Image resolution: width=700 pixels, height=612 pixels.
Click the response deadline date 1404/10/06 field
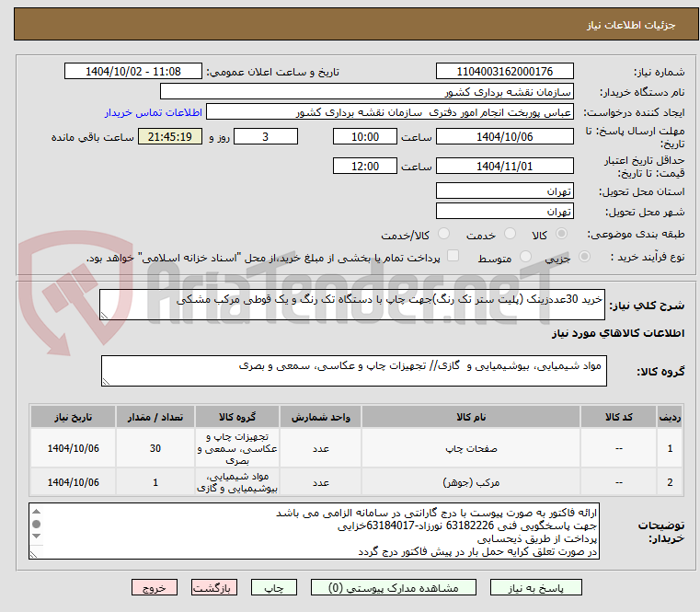click(x=504, y=137)
